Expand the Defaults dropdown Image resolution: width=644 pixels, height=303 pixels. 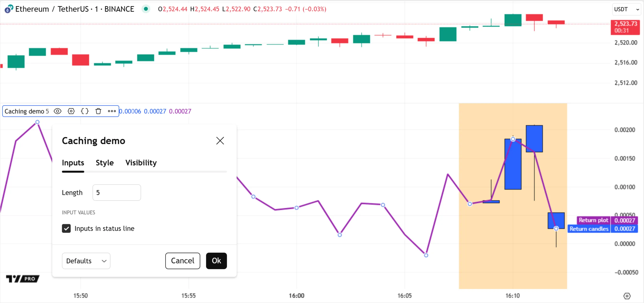click(x=86, y=261)
